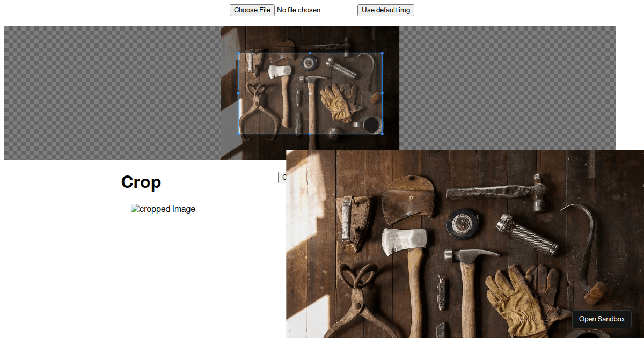Screen dimensions: 644x338
Task: Click the broken cropped image placeholder
Action: pos(163,209)
